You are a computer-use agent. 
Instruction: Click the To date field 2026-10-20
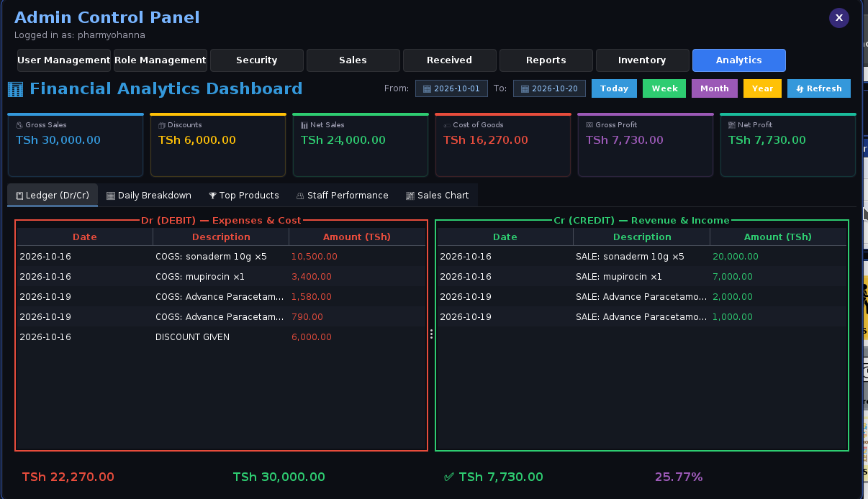pyautogui.click(x=550, y=88)
